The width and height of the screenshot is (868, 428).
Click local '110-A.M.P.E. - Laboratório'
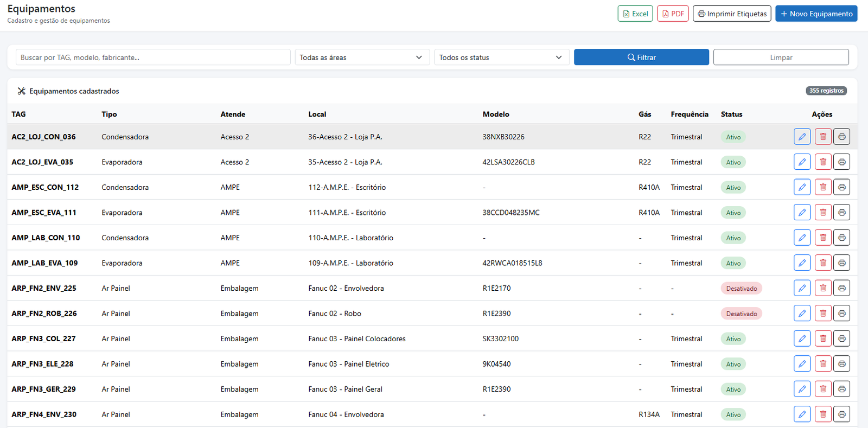(351, 238)
